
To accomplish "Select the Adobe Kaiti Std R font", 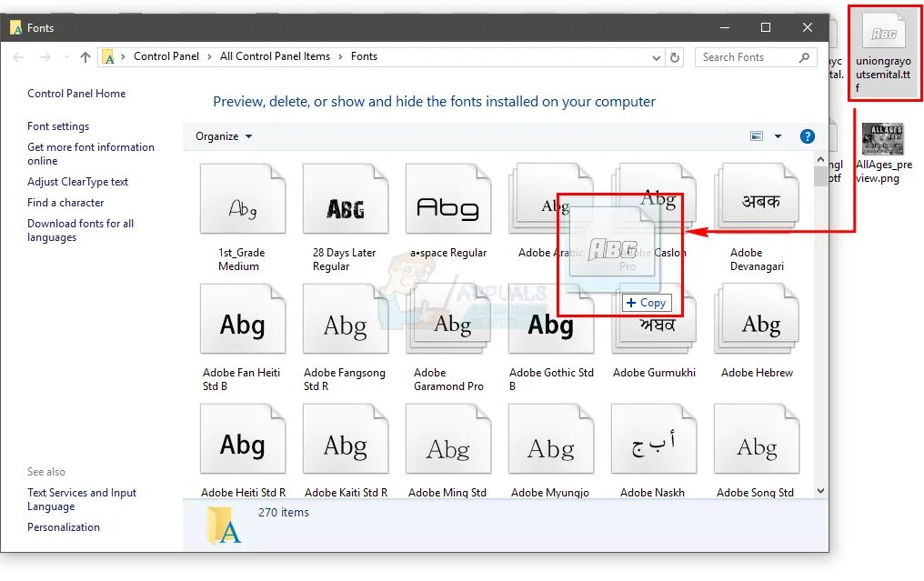I will tap(346, 439).
